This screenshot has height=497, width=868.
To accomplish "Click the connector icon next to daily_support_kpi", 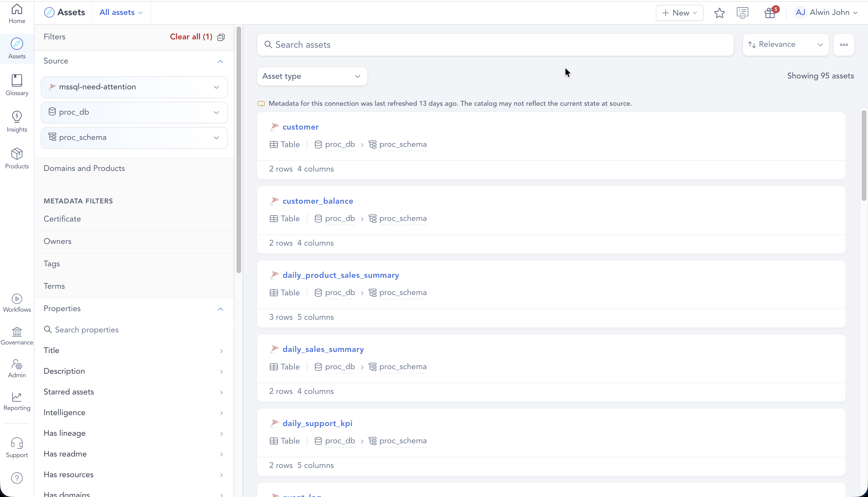I will (274, 423).
